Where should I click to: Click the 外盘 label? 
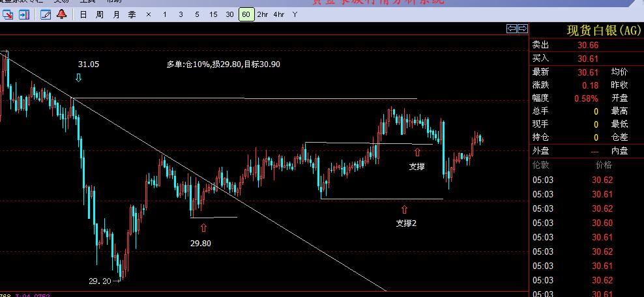coord(540,151)
